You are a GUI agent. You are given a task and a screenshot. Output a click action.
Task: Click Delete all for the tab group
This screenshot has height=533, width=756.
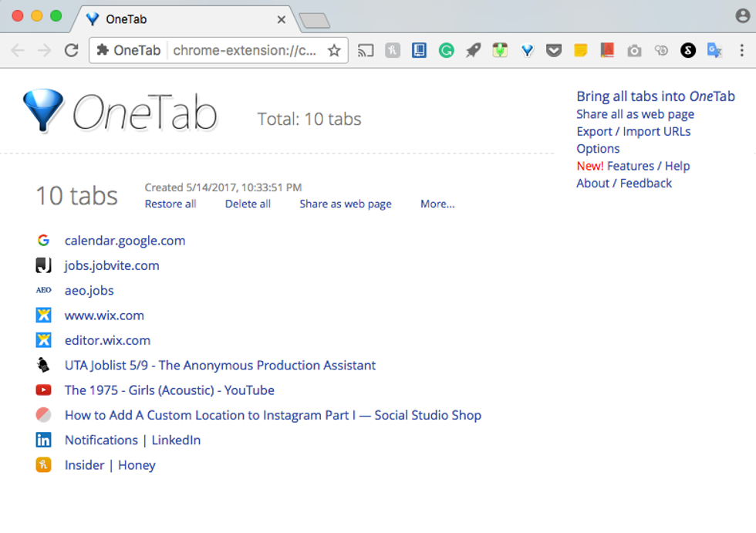click(x=248, y=204)
